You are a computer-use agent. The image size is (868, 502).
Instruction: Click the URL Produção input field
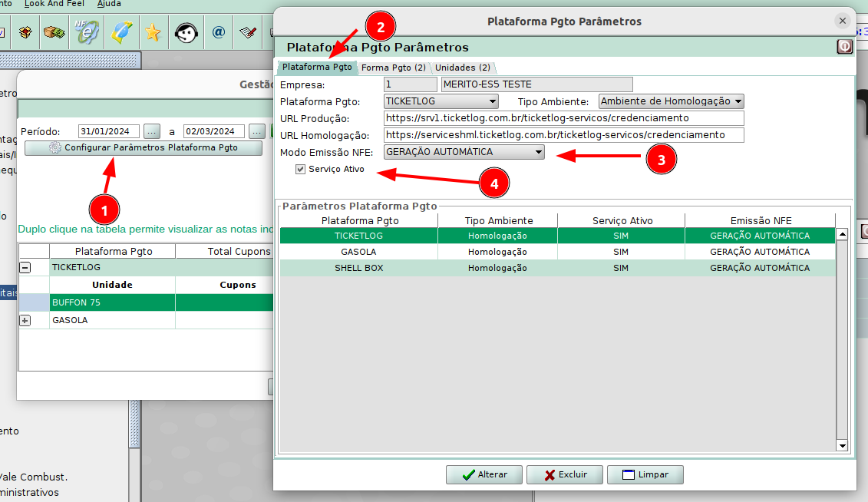pos(563,118)
